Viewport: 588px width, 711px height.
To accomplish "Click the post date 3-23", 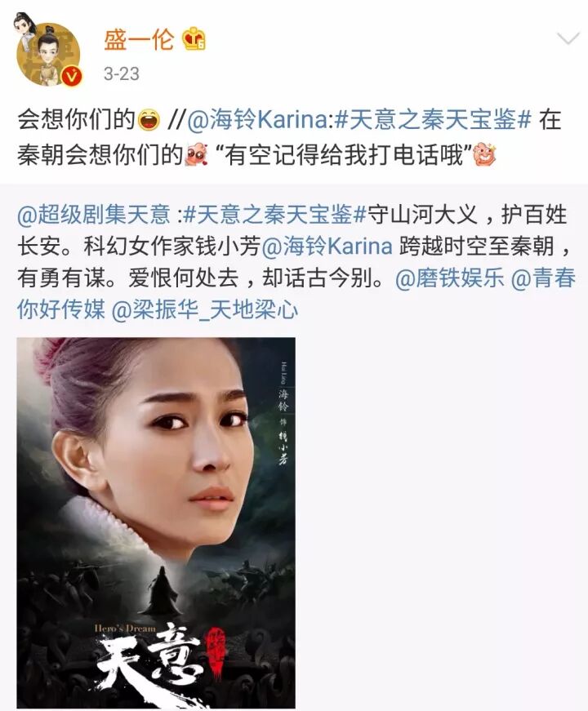I will (121, 74).
